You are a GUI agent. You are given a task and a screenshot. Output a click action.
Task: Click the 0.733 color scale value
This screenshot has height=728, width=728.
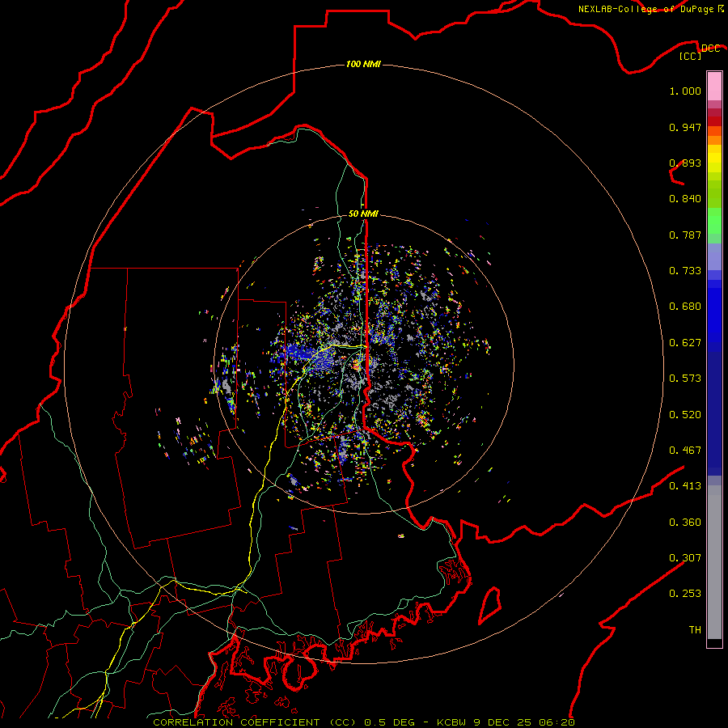point(685,271)
